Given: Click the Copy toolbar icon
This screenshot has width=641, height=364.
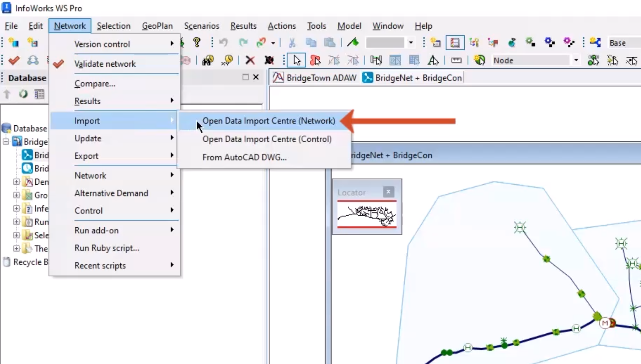Looking at the screenshot, I should click(x=311, y=42).
